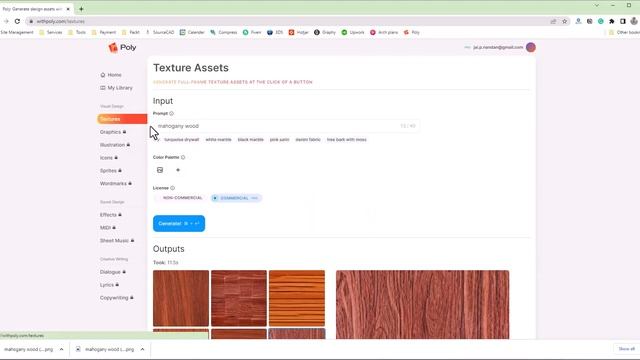Click the palette image icon under Color Palette
Viewport: 640px width, 360px height.
[160, 170]
